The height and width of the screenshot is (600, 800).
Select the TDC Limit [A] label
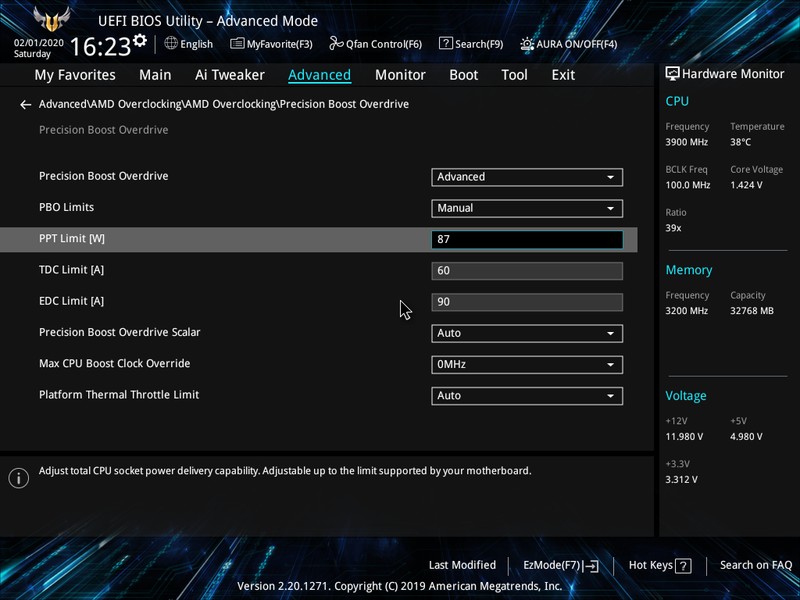[x=71, y=270]
